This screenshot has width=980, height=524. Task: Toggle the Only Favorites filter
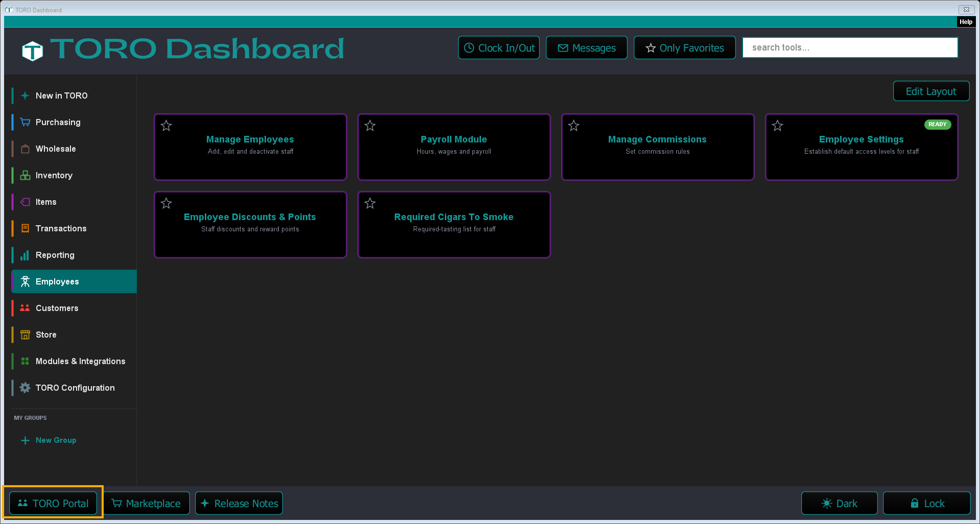[x=685, y=47]
